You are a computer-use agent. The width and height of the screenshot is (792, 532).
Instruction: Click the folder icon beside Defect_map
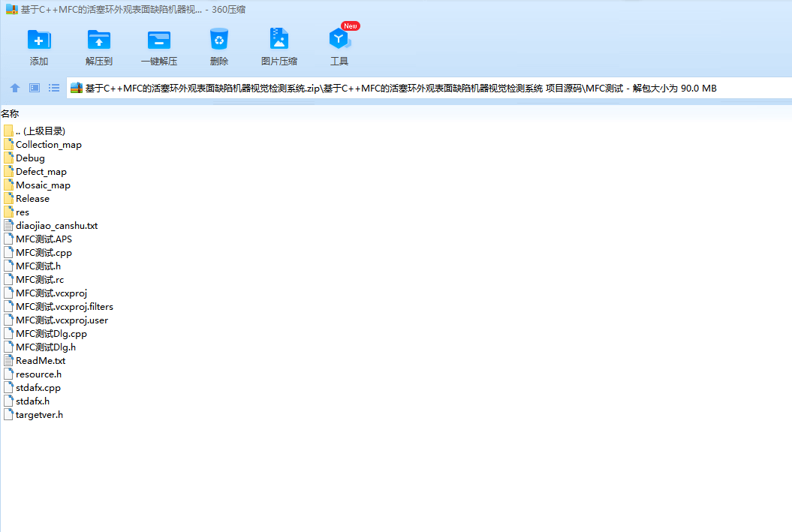click(8, 172)
